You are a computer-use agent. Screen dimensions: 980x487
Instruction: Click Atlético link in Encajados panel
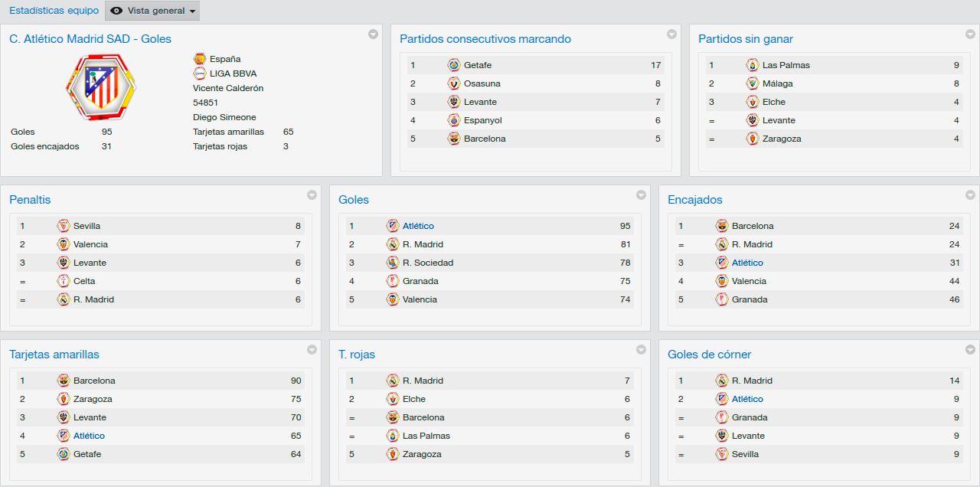click(747, 263)
